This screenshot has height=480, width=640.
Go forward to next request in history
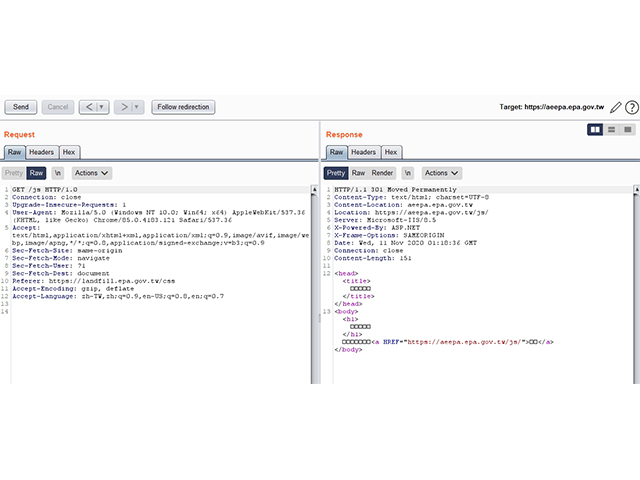[124, 107]
